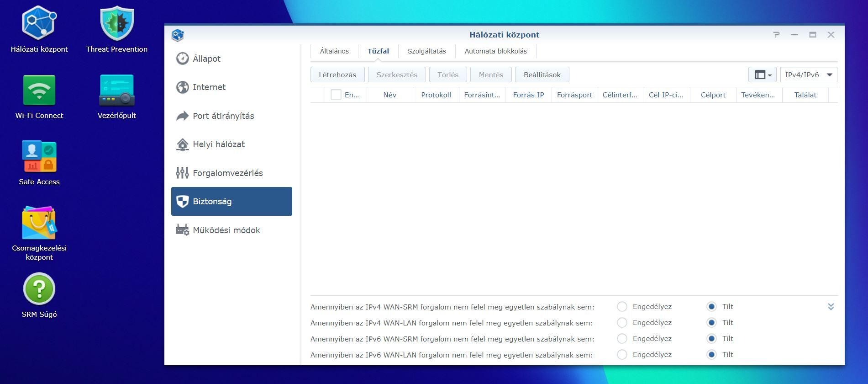868x384 pixels.
Task: Select Engedélyez for IPv4 WAN-SRM traffic
Action: click(x=622, y=307)
